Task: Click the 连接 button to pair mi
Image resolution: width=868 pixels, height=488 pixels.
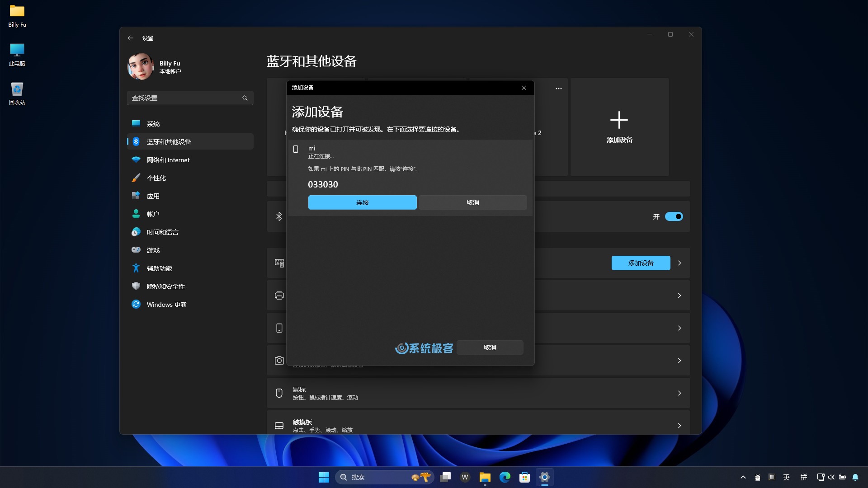Action: [x=362, y=202]
